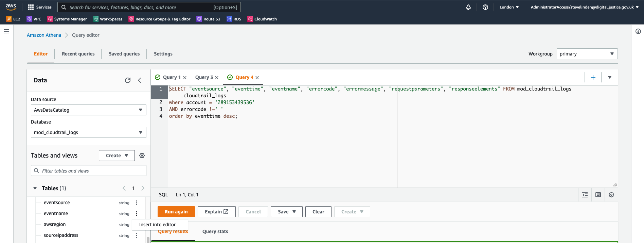Screen dimensions: 644x243
Task: Switch to the Recent queries tab
Action: tap(78, 54)
